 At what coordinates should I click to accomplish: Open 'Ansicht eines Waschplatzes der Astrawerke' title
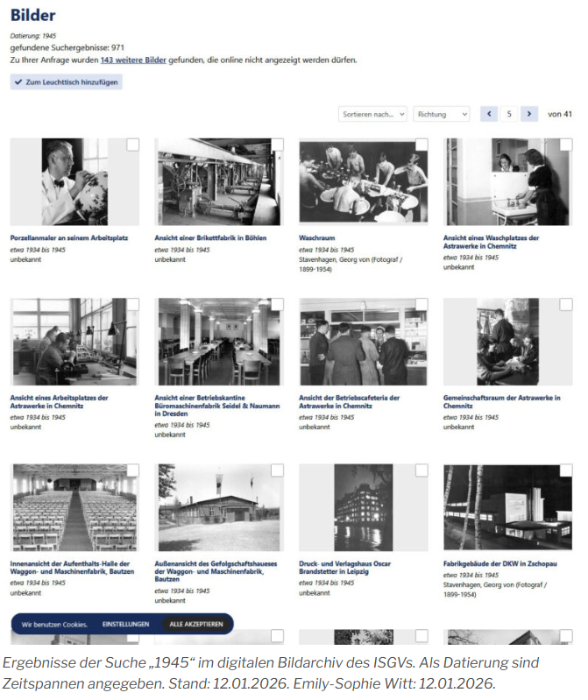tap(491, 242)
